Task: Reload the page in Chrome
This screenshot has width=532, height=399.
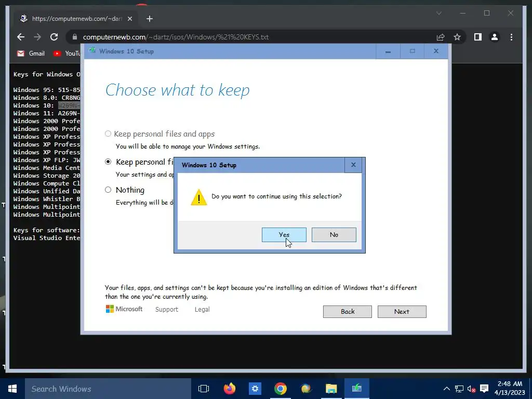Action: 54,37
